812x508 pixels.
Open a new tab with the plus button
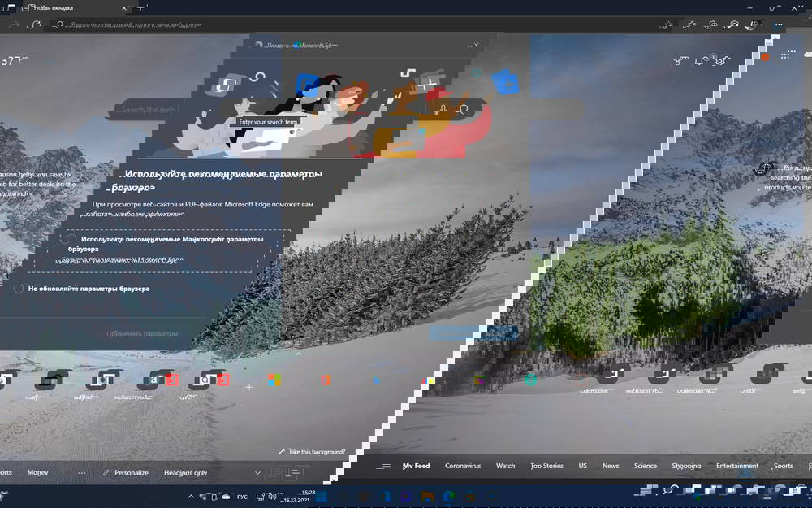(x=140, y=8)
